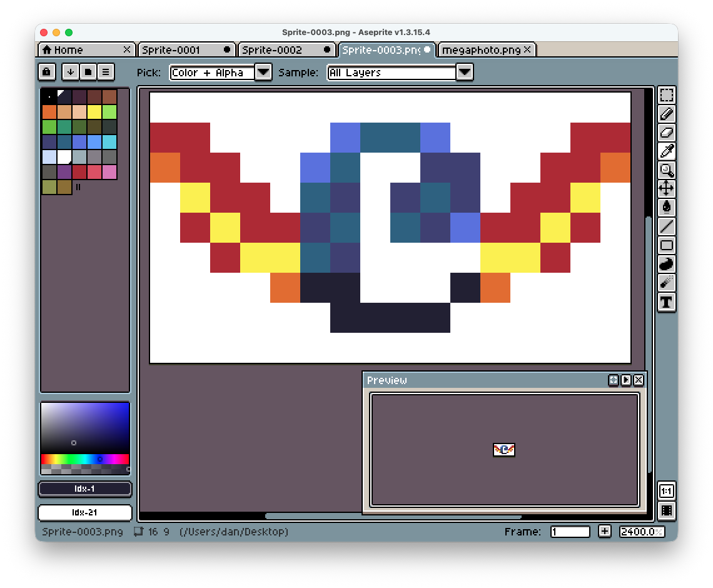The height and width of the screenshot is (588, 713).
Task: Toggle the palette edit lock
Action: tap(46, 72)
